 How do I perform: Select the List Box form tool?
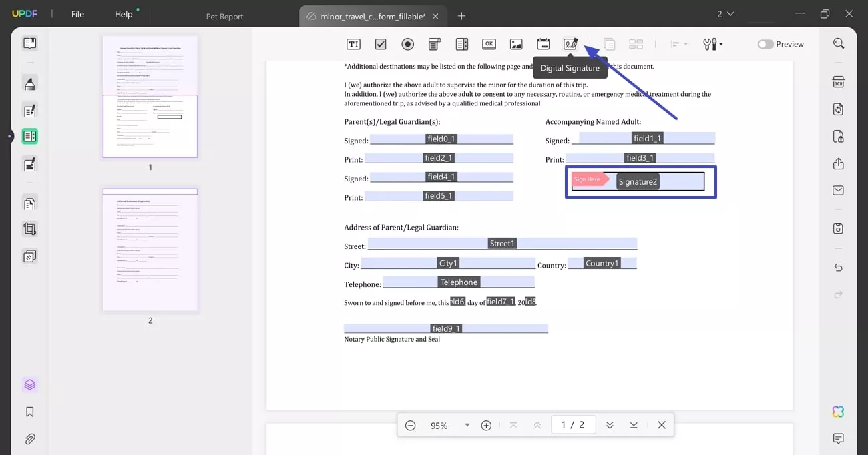[462, 44]
